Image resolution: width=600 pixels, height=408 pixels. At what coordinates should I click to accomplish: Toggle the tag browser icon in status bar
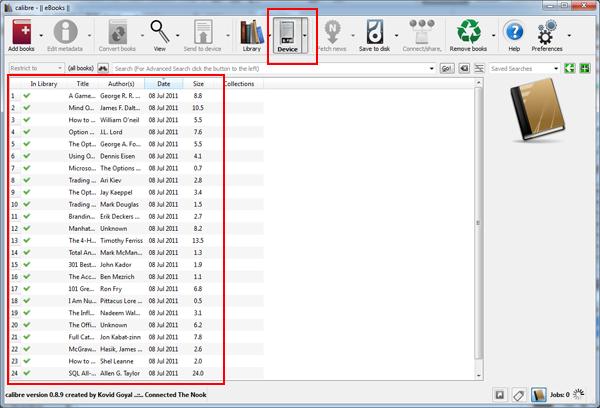[x=519, y=395]
